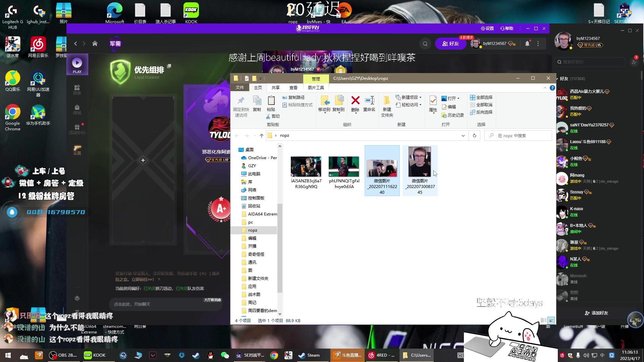The image size is (644, 362).
Task: Click Select None (全部取消) in ribbon
Action: (x=481, y=105)
